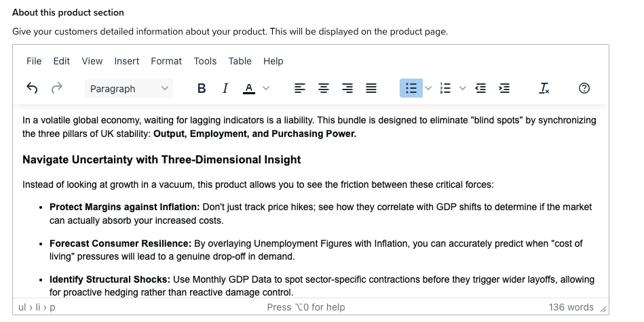Viewport: 644px width, 322px height.
Task: Clear formatting from selected text
Action: (544, 88)
